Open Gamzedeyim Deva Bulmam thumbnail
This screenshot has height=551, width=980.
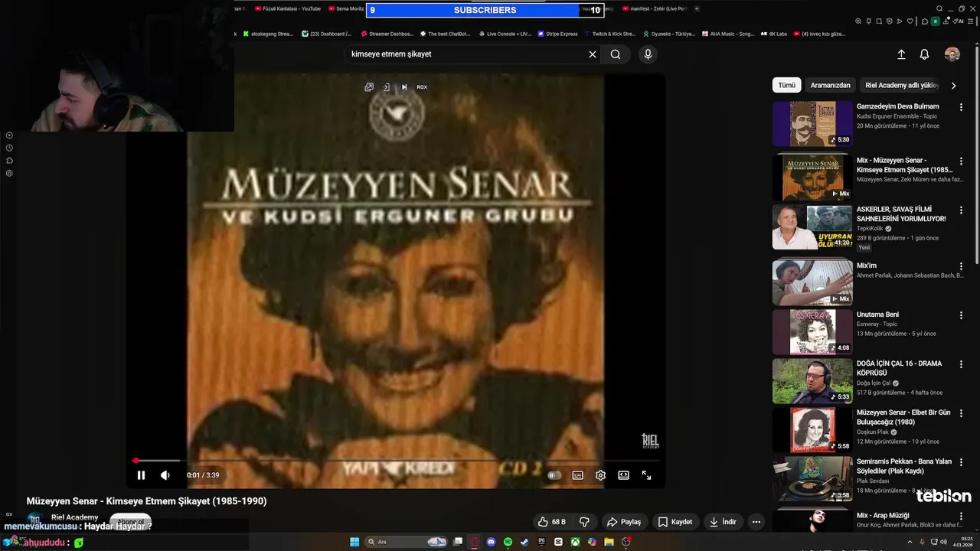coord(812,124)
